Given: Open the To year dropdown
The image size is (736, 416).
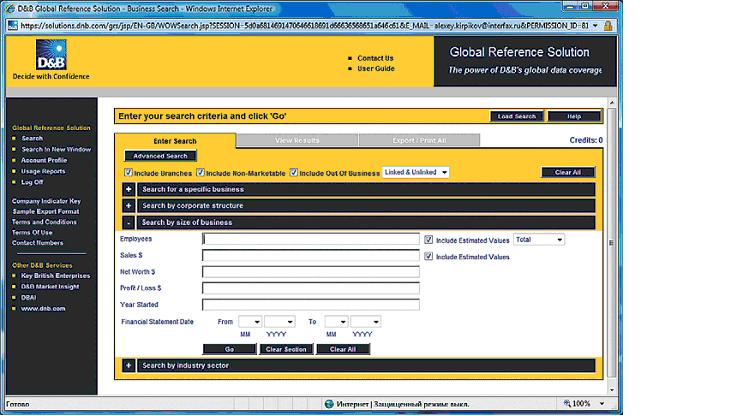Looking at the screenshot, I should (x=366, y=322).
